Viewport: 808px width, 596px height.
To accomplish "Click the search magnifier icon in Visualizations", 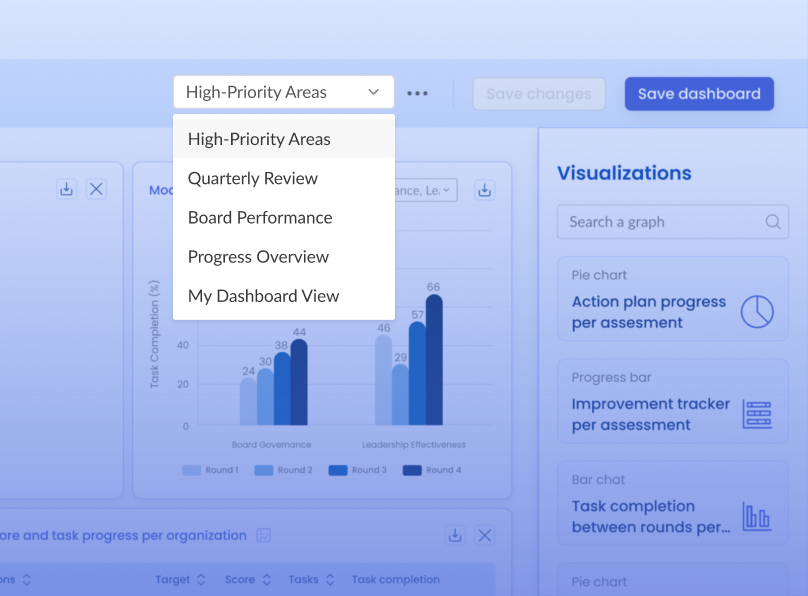I will click(772, 222).
